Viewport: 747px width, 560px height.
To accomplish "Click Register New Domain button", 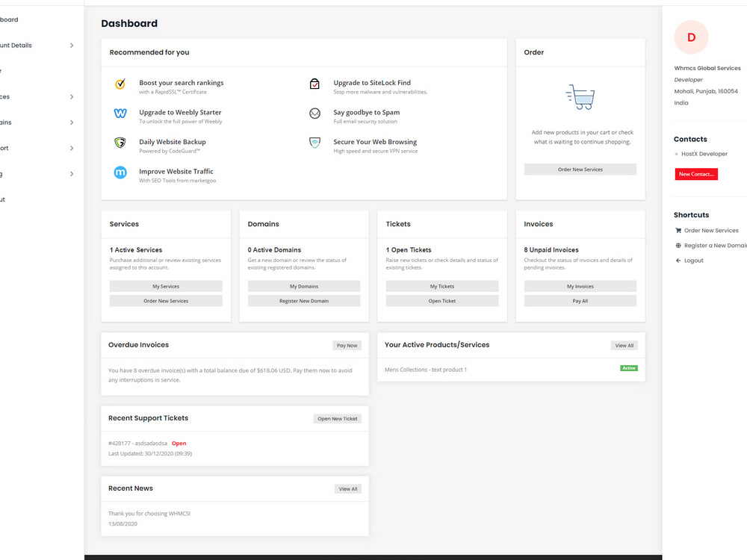I will 304,301.
